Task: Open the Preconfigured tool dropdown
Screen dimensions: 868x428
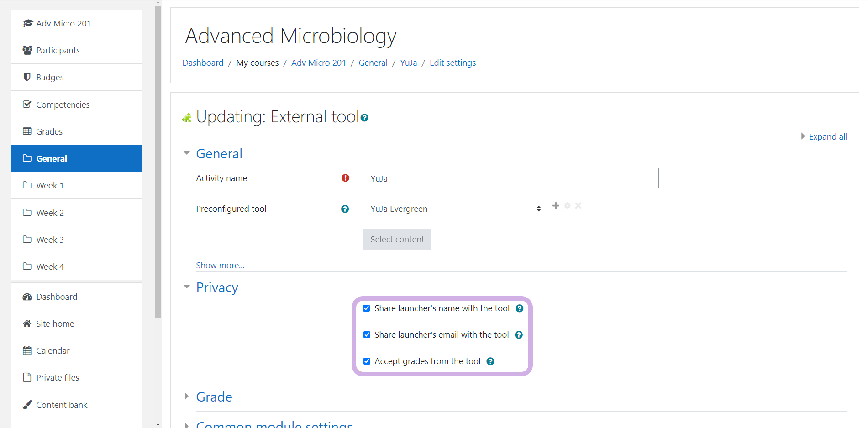Action: pyautogui.click(x=455, y=209)
